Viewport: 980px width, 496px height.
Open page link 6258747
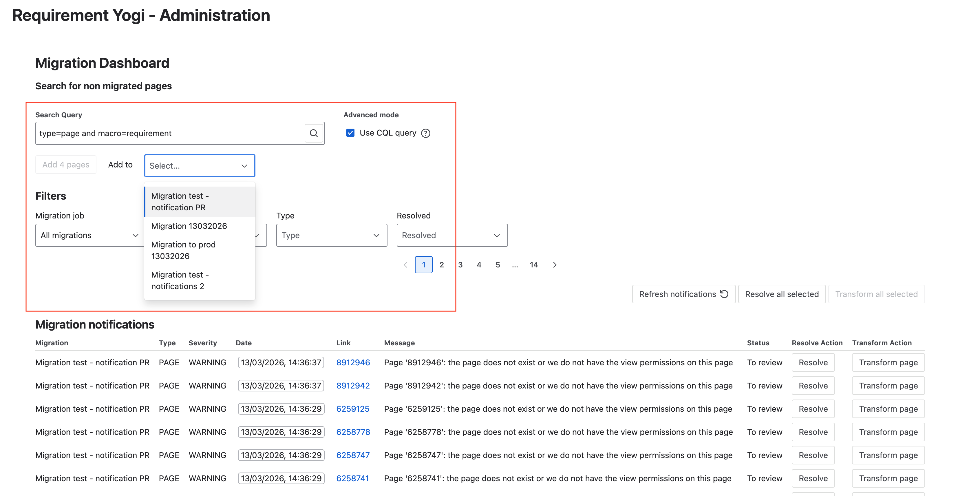[x=353, y=455]
